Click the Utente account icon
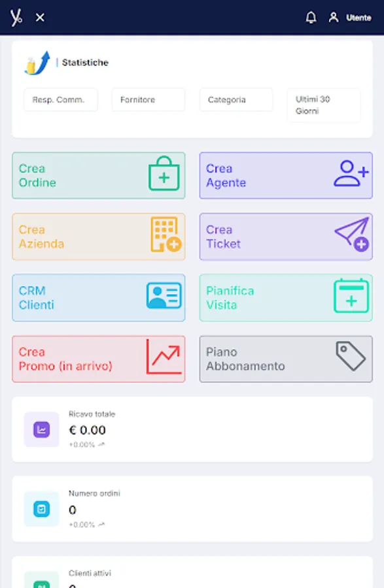 [334, 17]
